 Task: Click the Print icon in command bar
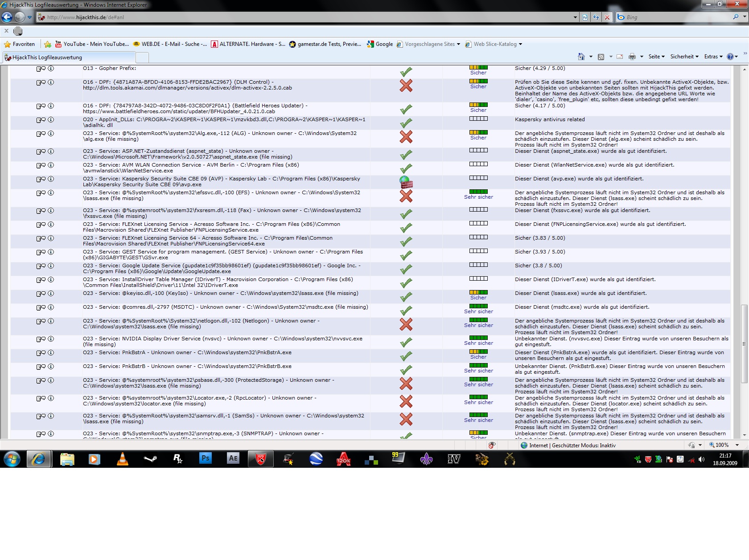pyautogui.click(x=632, y=57)
